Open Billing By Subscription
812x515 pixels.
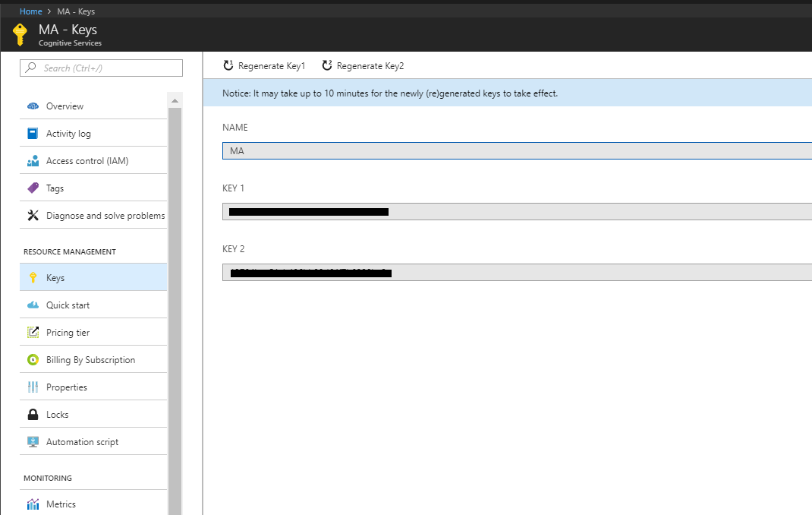(93, 359)
